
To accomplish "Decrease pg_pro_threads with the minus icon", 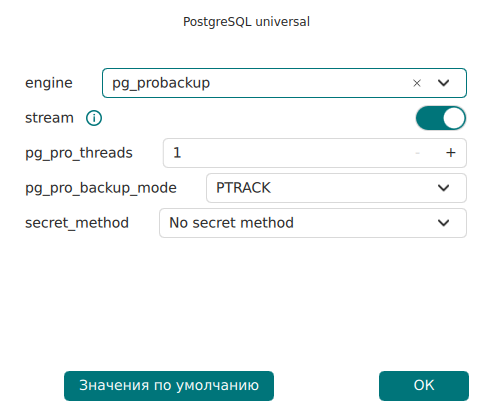I will point(417,153).
